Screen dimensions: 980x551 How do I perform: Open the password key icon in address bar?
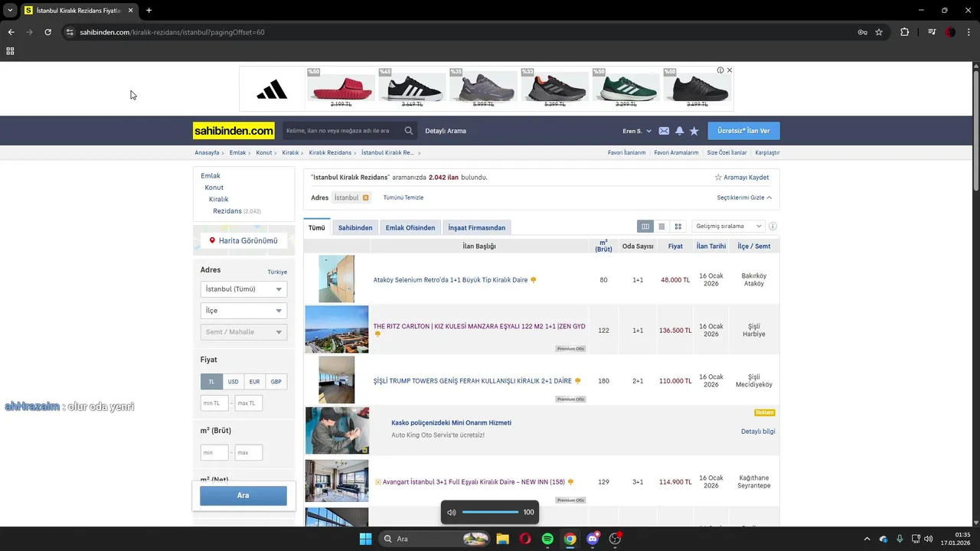(862, 32)
